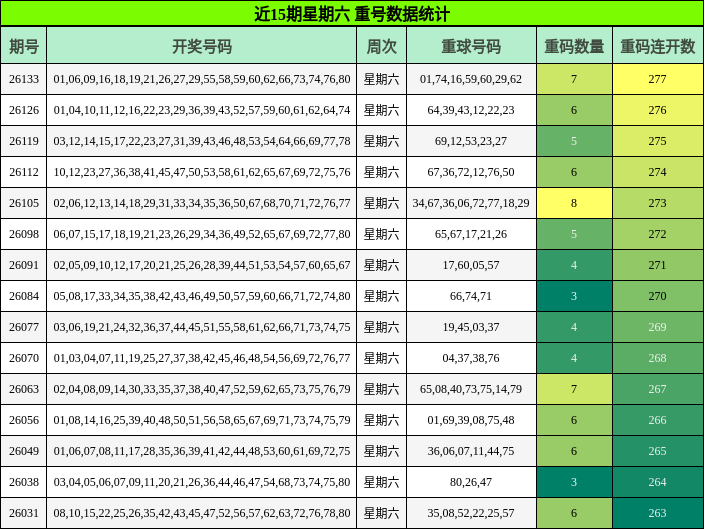This screenshot has width=704, height=529.
Task: Click the 重码连开数 column header
Action: (658, 46)
